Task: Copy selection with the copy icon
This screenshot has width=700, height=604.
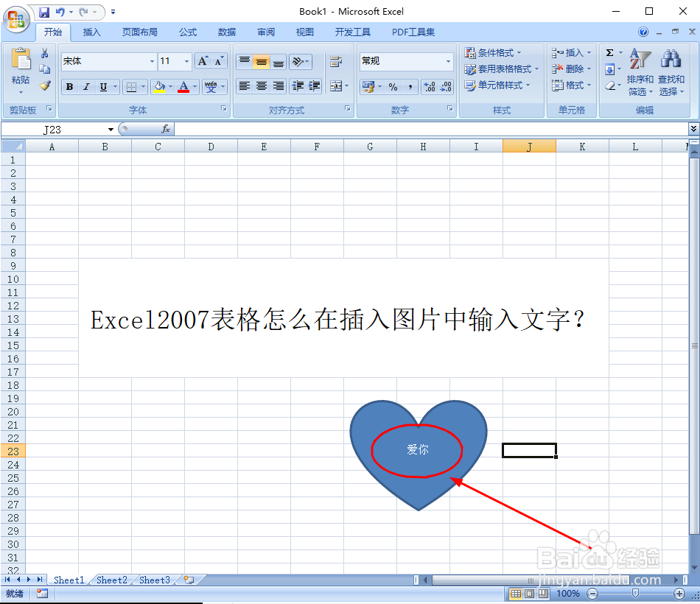Action: point(45,69)
